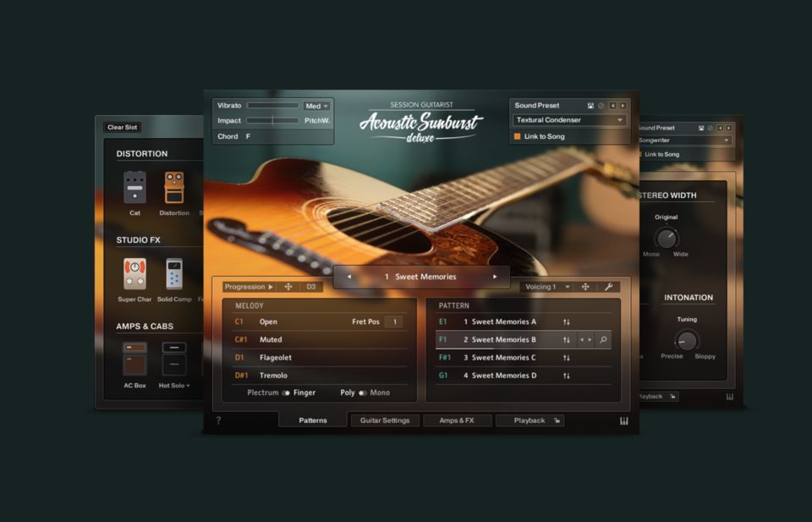
Task: Open the wrench settings icon beside Voicing
Action: 607,287
